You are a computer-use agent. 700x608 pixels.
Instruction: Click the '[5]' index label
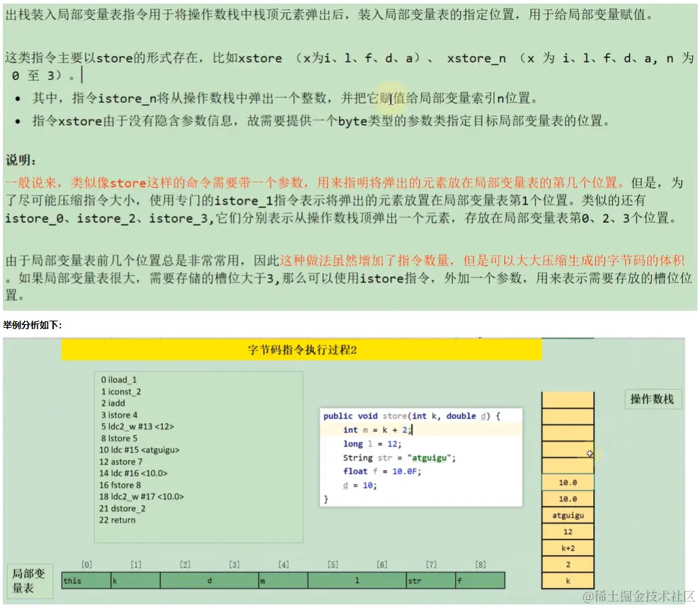point(333,565)
